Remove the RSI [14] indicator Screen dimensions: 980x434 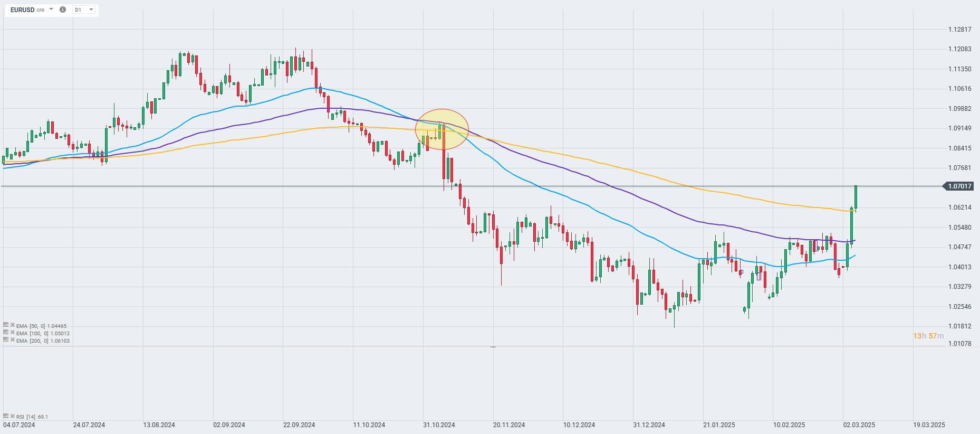[13, 416]
